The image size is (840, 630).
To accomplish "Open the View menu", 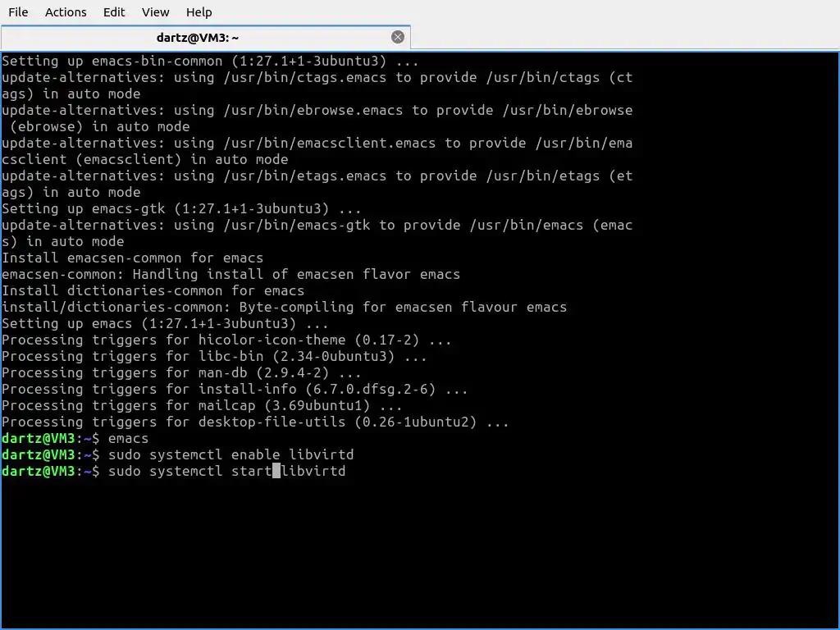I will pyautogui.click(x=155, y=11).
